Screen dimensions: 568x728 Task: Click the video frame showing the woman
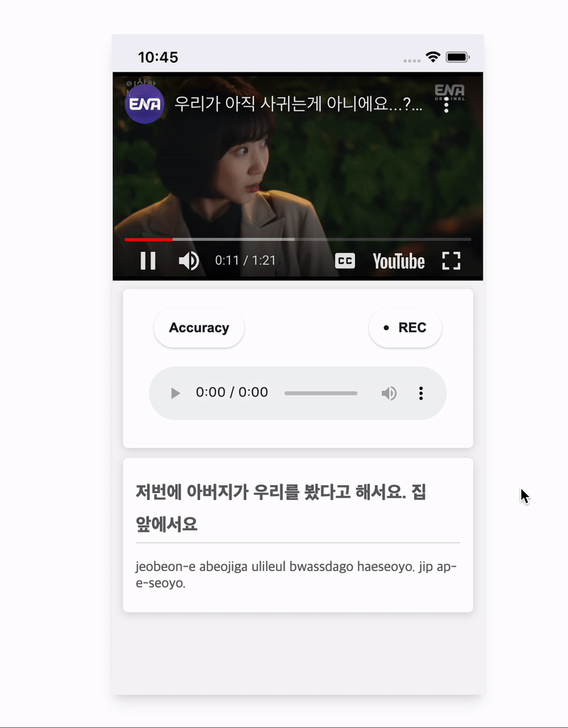[298, 176]
